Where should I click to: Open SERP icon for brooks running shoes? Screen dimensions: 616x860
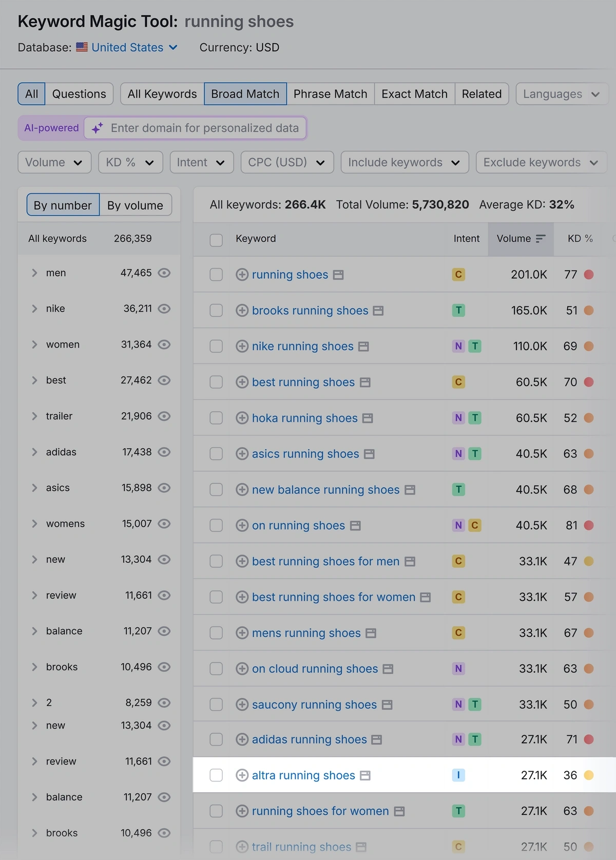(378, 311)
